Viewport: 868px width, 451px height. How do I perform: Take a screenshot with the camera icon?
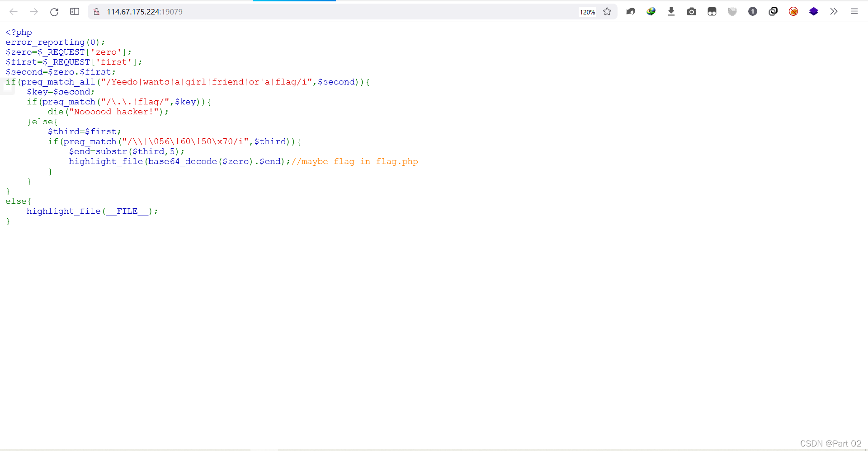pos(692,12)
